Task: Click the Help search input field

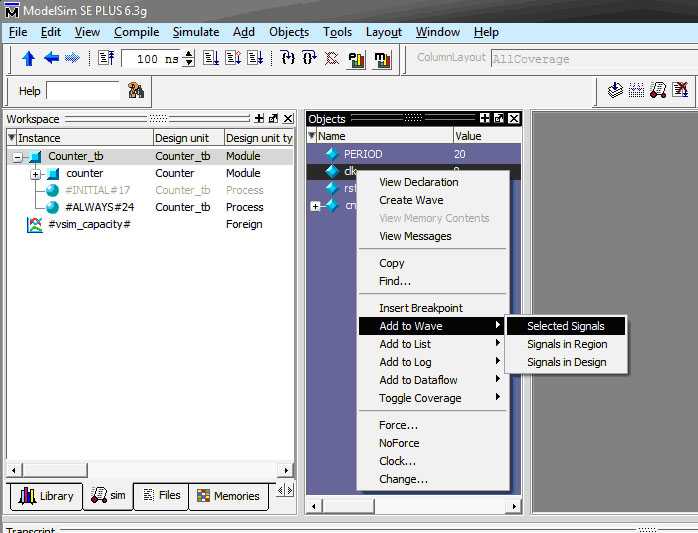Action: point(83,90)
